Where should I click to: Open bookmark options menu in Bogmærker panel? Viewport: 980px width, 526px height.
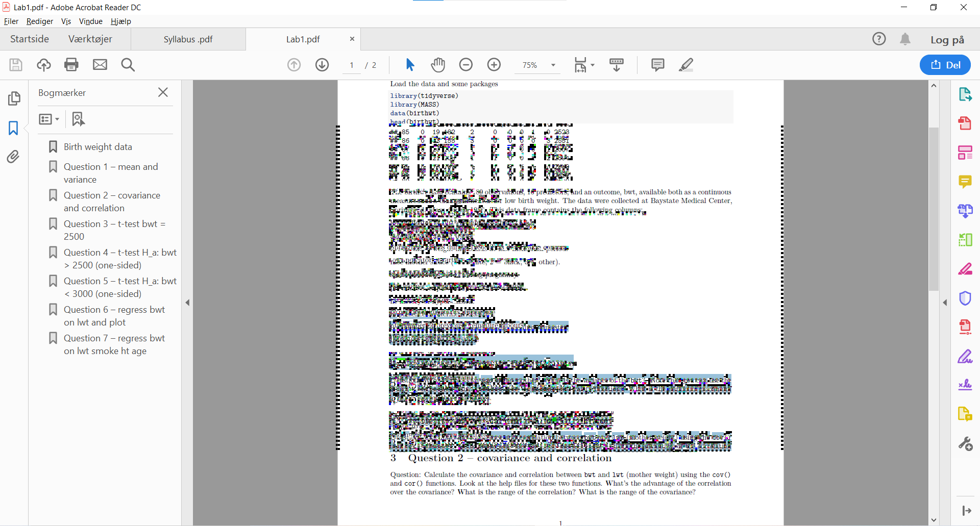coord(48,119)
